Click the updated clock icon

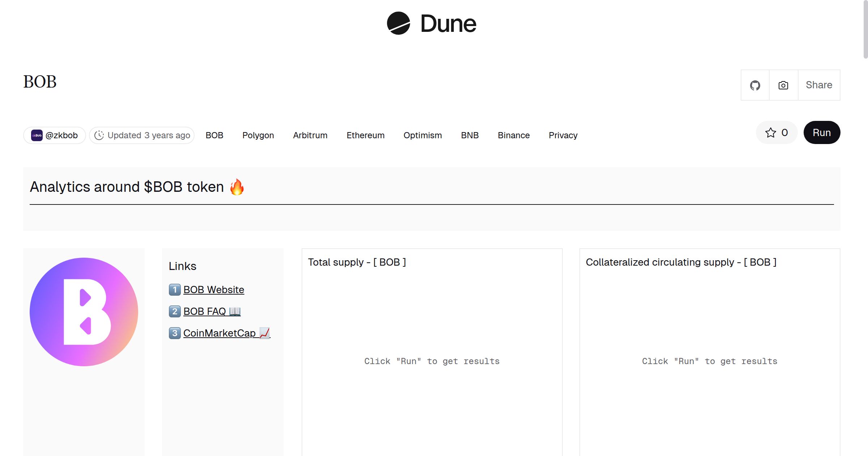pyautogui.click(x=99, y=135)
